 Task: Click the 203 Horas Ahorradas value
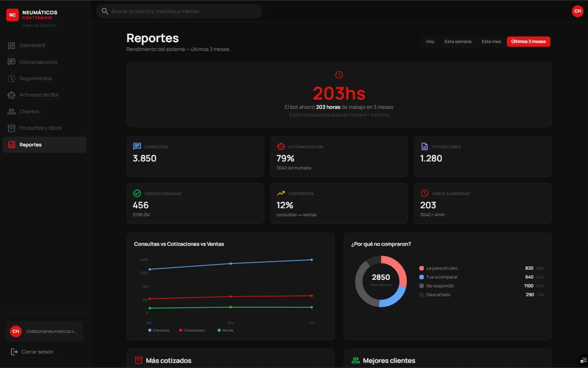[428, 205]
